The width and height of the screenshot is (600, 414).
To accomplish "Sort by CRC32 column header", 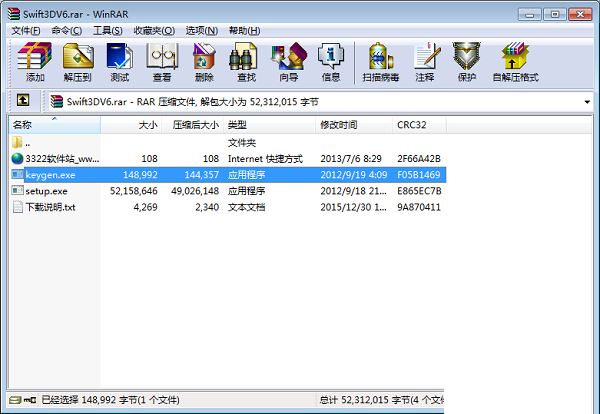I will pos(420,125).
